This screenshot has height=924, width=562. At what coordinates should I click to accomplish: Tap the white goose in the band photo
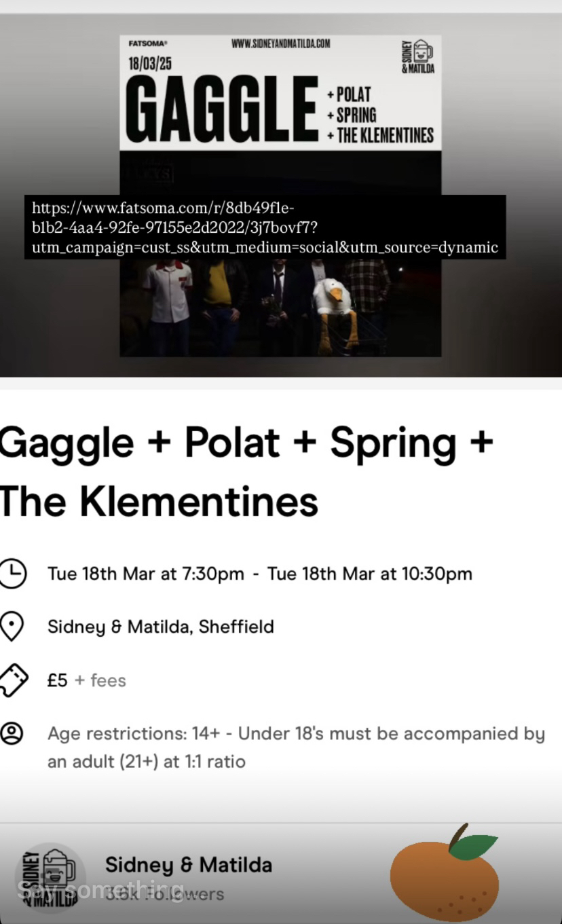click(336, 306)
